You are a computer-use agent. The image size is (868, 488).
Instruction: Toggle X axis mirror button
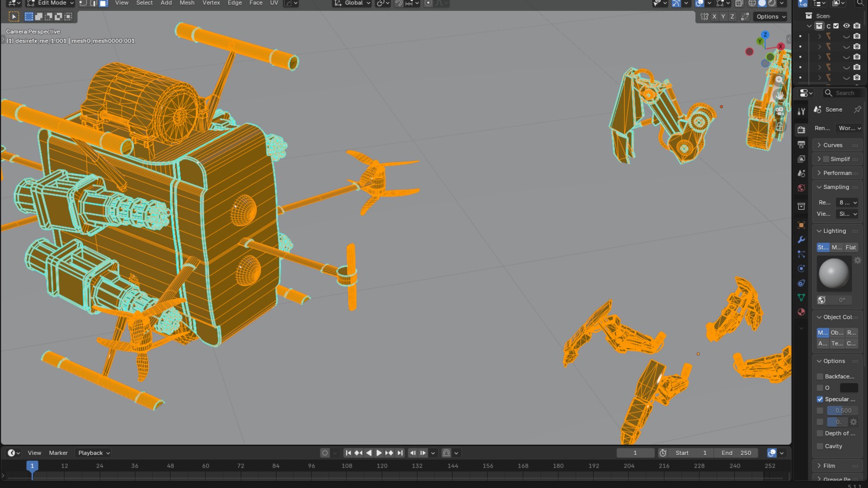pyautogui.click(x=714, y=17)
